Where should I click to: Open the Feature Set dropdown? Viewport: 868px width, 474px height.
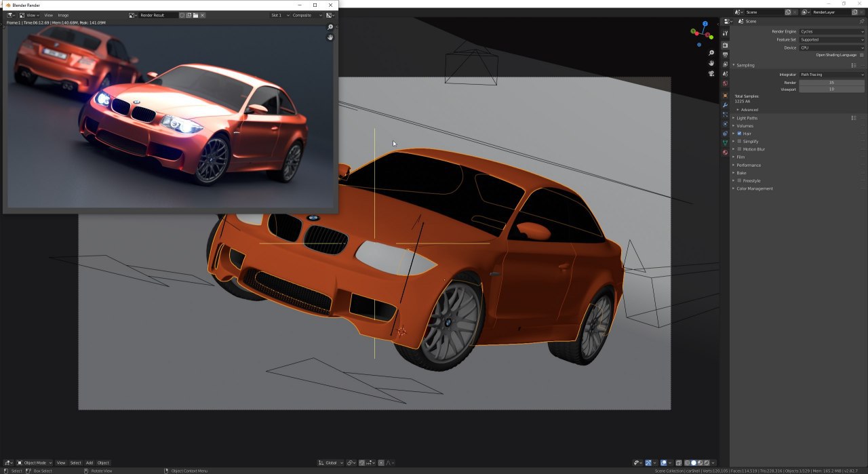point(831,39)
